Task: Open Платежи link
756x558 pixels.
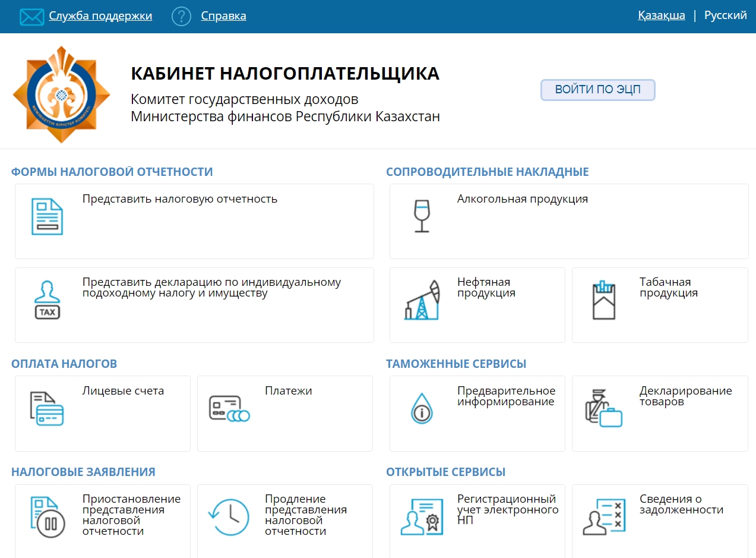Action: 289,391
